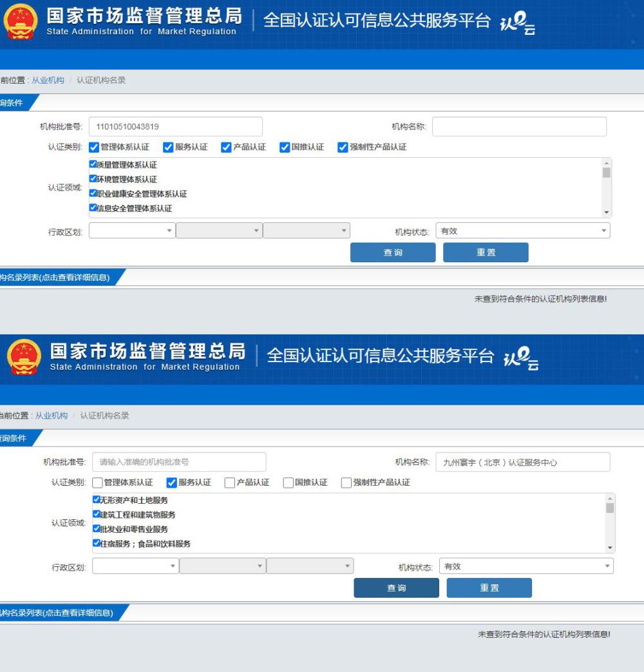Enable 产品认证 in the lower form

pyautogui.click(x=230, y=483)
